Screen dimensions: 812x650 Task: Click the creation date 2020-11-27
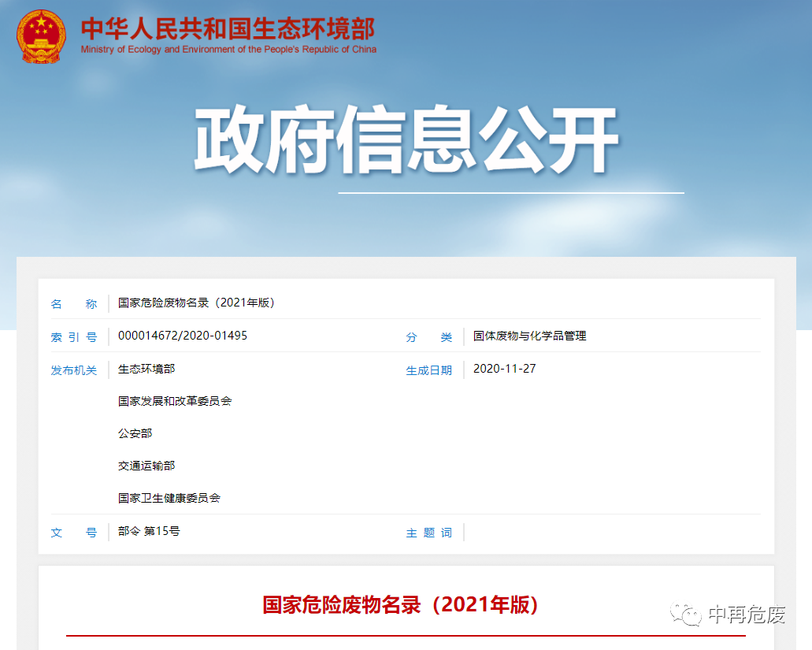[x=504, y=369]
